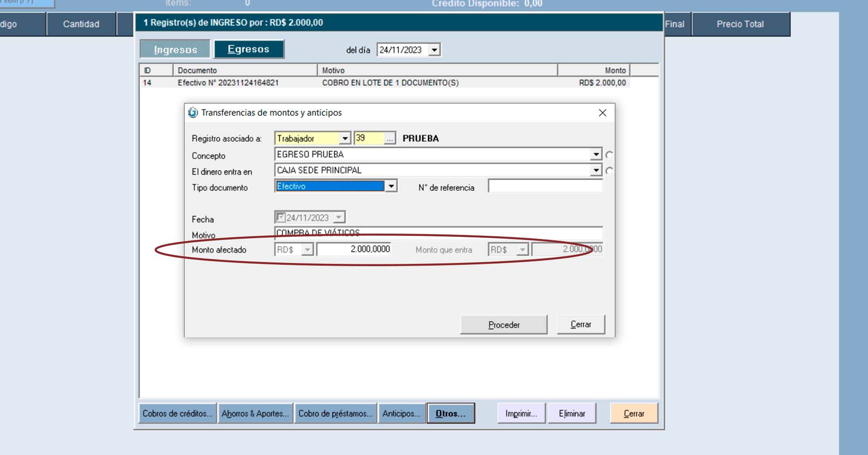Click the Transferencias dialog app icon
This screenshot has height=455, width=868.
(x=193, y=113)
